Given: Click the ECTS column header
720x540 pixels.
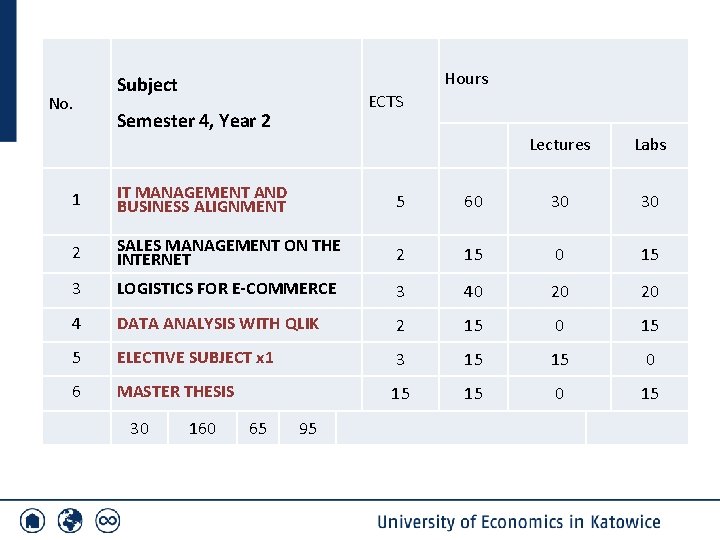Looking at the screenshot, I should pyautogui.click(x=386, y=101).
